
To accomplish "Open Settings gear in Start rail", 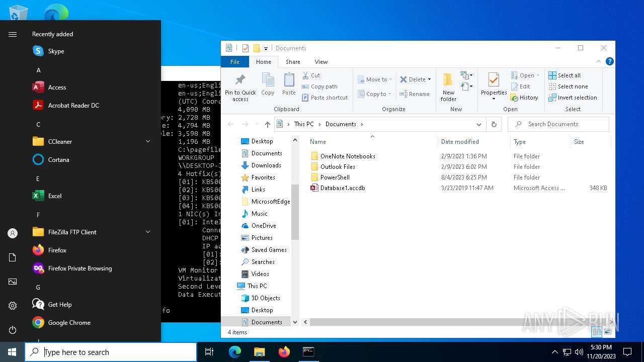I will click(13, 306).
